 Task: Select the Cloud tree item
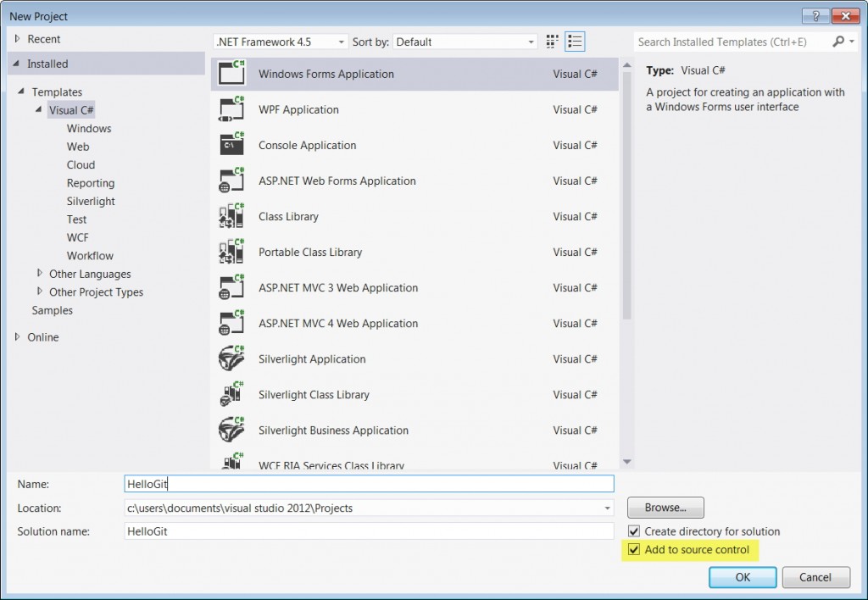(x=81, y=165)
